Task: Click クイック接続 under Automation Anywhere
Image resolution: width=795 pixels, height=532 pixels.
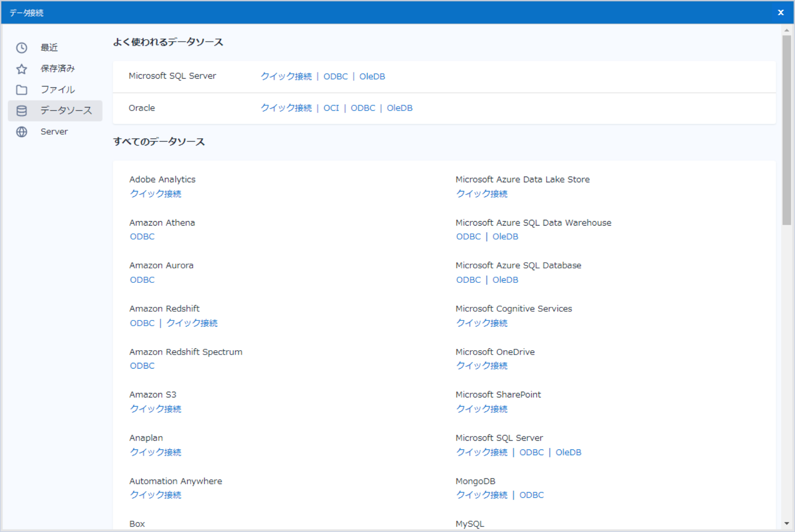Action: click(x=155, y=495)
